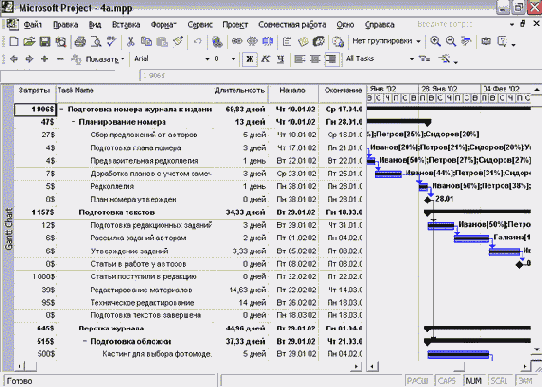
Task: Click the Gantt chart horizontal scrollbar
Action: click(x=449, y=367)
